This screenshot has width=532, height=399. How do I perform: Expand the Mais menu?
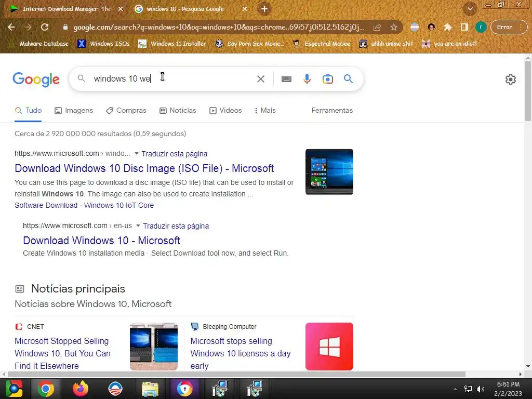point(265,111)
